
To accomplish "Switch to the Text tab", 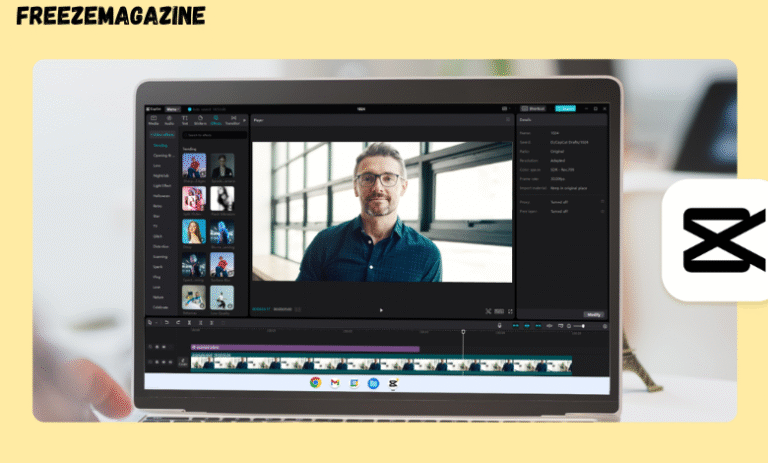I will [x=185, y=121].
